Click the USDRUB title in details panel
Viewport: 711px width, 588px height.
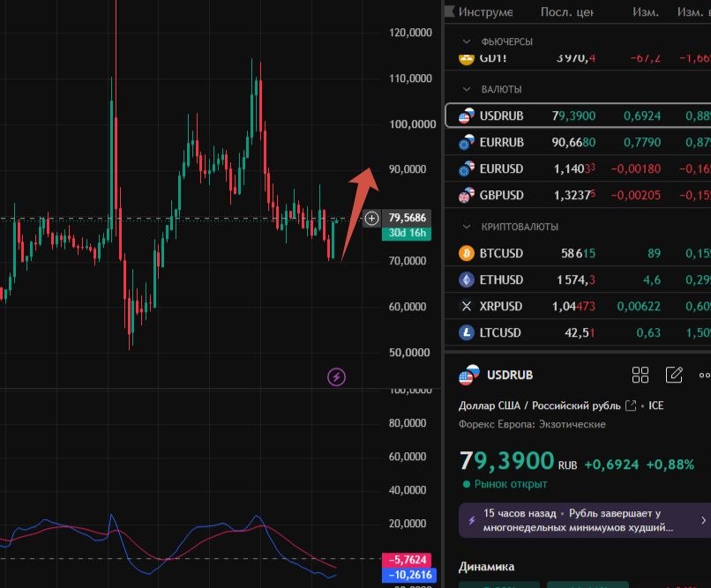[510, 375]
